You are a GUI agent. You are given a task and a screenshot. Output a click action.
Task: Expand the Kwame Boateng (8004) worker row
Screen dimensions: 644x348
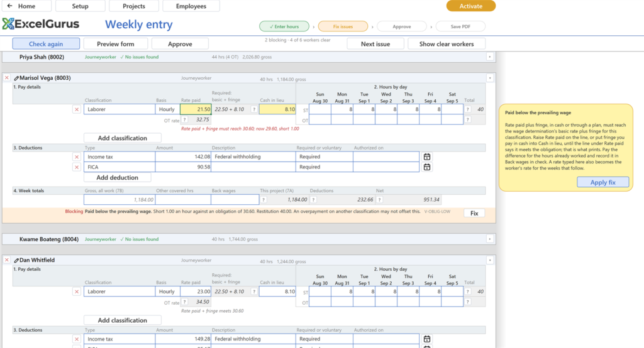[489, 239]
